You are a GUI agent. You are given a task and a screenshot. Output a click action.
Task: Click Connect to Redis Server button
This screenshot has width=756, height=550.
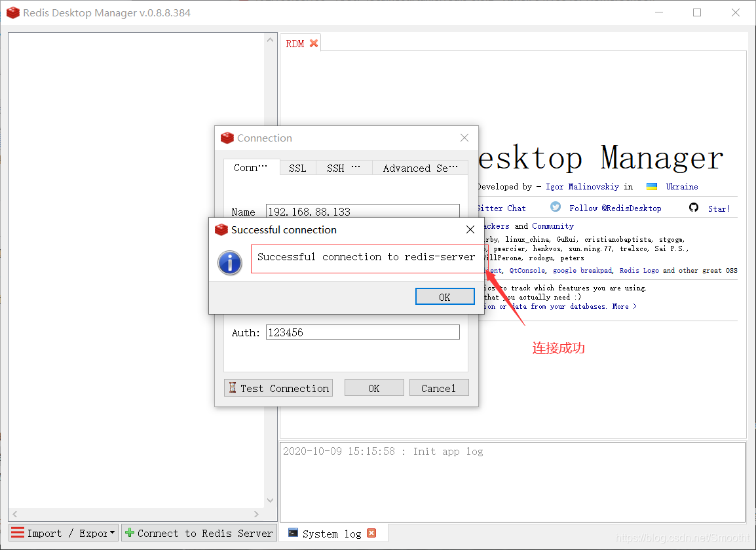click(199, 533)
